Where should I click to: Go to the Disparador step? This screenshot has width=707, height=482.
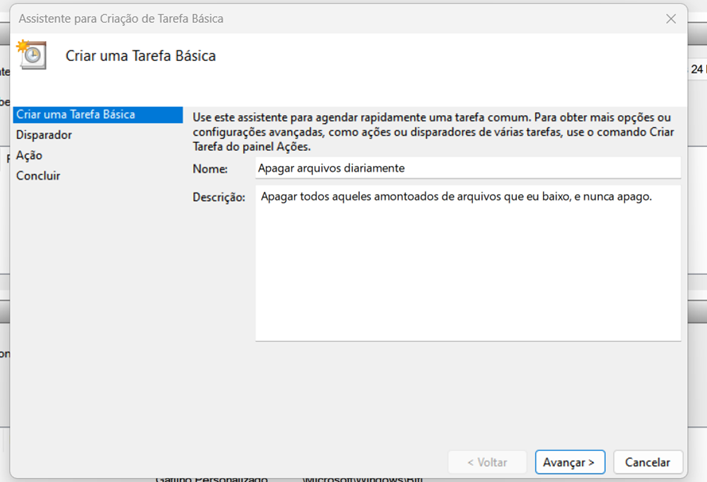44,135
